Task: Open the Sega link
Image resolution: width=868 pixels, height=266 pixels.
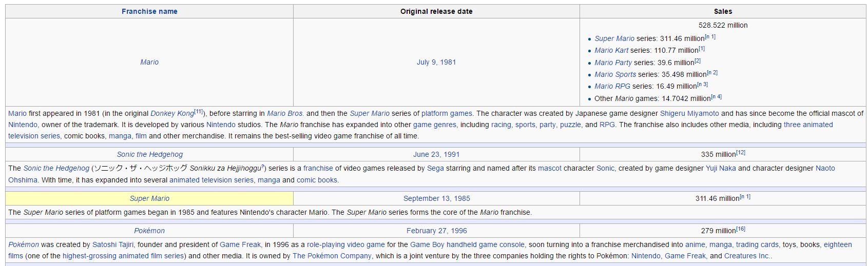Action: [435, 168]
